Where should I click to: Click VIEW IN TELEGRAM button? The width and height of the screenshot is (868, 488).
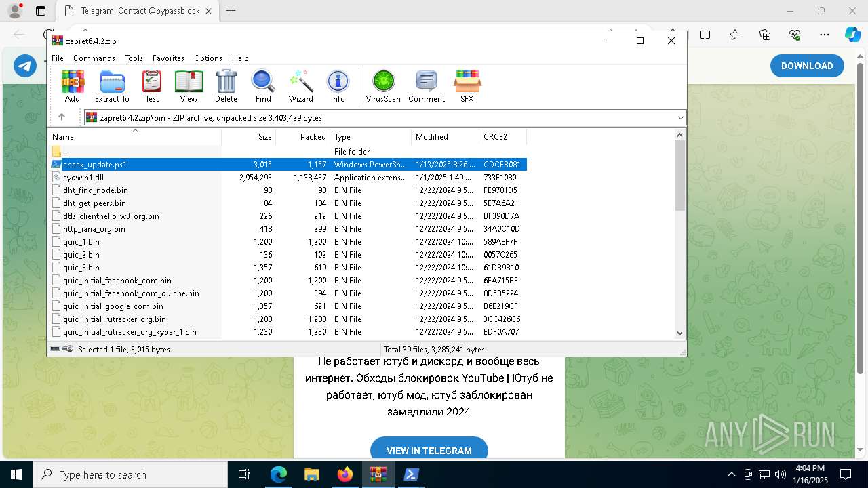tap(429, 450)
